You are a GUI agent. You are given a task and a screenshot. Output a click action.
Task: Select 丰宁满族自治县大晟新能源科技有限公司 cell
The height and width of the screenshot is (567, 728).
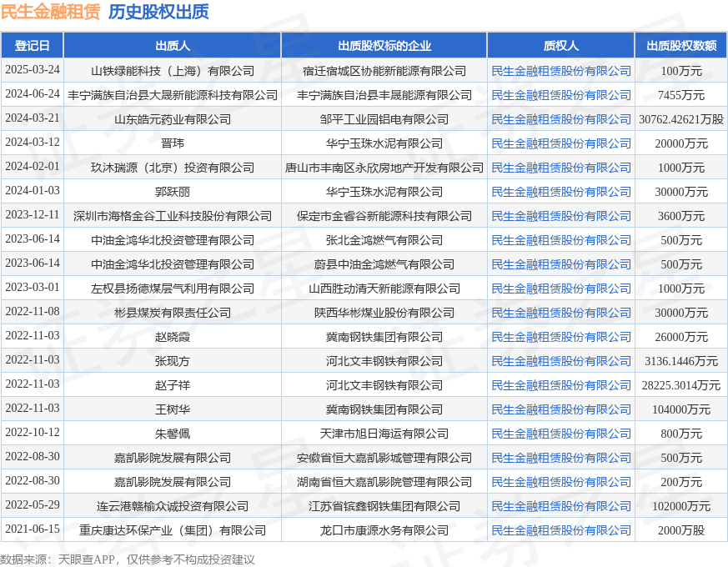(x=173, y=95)
